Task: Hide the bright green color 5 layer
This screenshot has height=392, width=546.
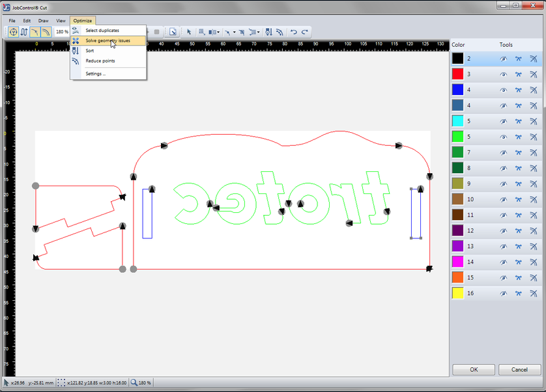Action: tap(504, 137)
